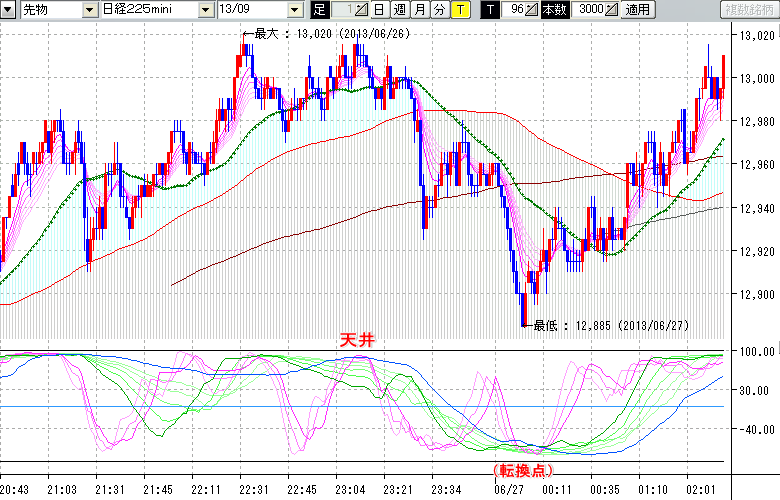This screenshot has height=500, width=780.
Task: Click the small arrow left of 先物
Action: tap(9, 10)
